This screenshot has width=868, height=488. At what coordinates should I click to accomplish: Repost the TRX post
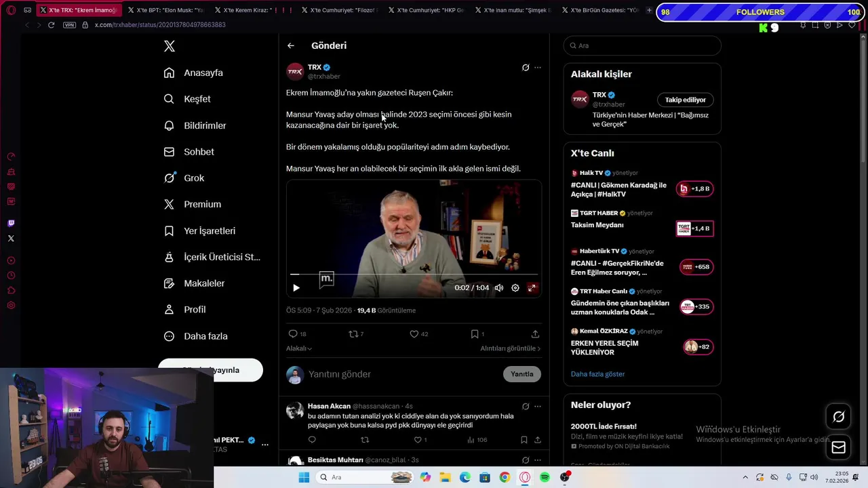point(356,333)
